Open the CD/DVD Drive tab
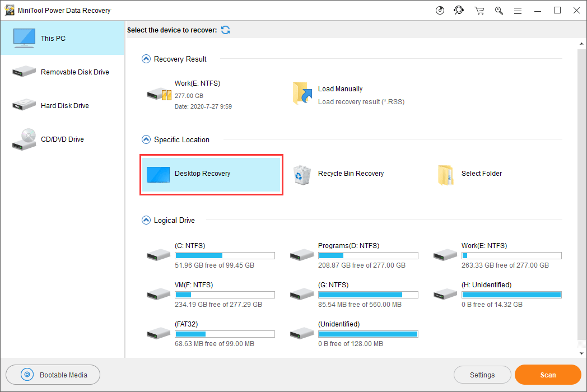Image resolution: width=587 pixels, height=392 pixels. click(x=62, y=139)
